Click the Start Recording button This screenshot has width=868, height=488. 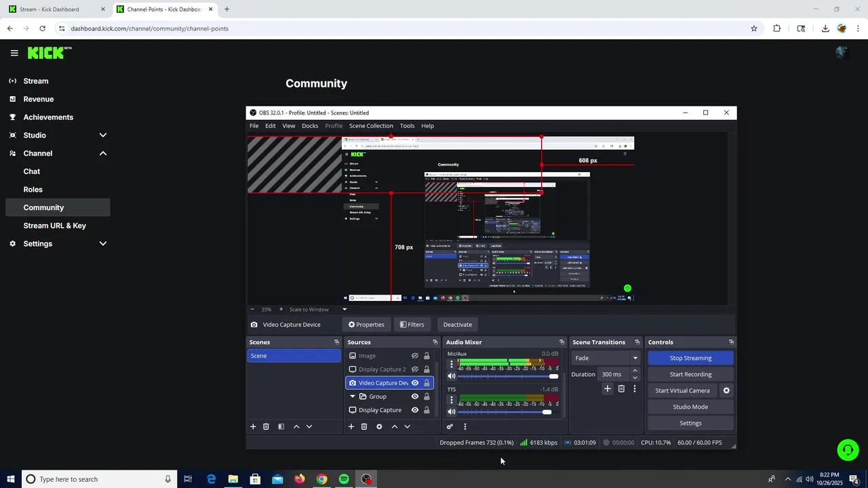(690, 374)
